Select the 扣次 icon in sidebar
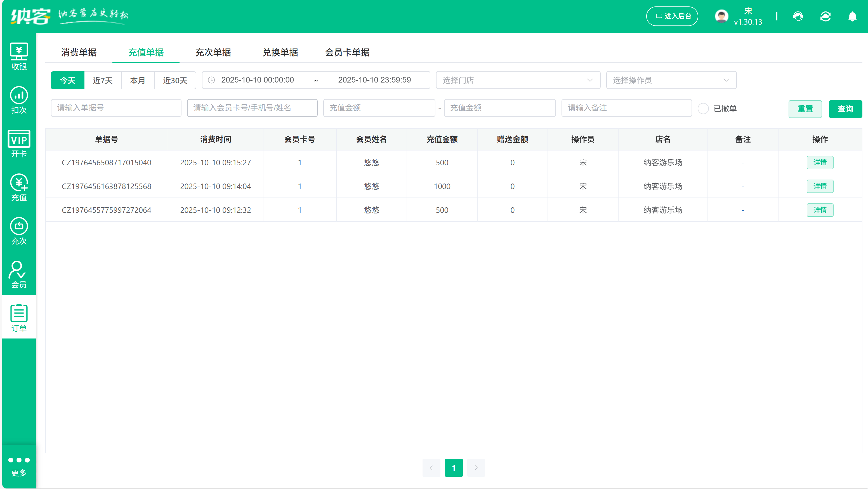Screen dimensions: 868x489 tap(19, 99)
